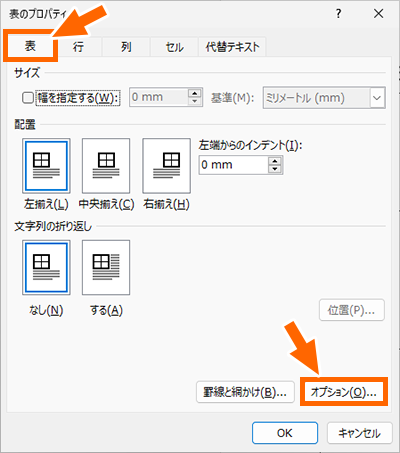The height and width of the screenshot is (453, 400).
Task: Click the オプション(O)... button
Action: coord(344,392)
